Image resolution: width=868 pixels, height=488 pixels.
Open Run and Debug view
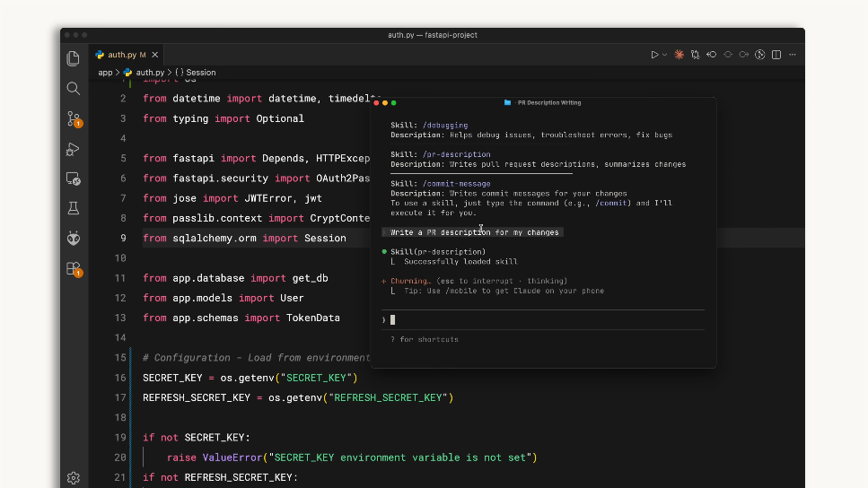pos(73,149)
